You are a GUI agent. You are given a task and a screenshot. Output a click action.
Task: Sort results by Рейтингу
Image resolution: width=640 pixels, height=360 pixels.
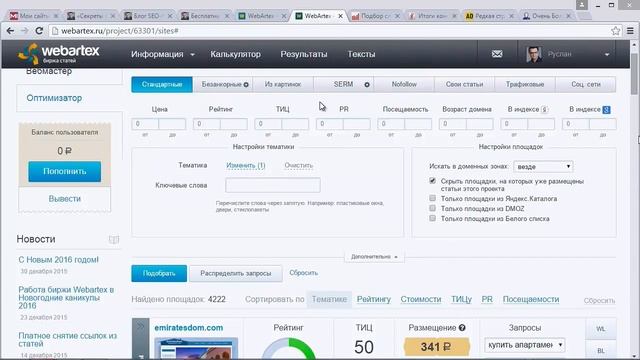point(373,300)
